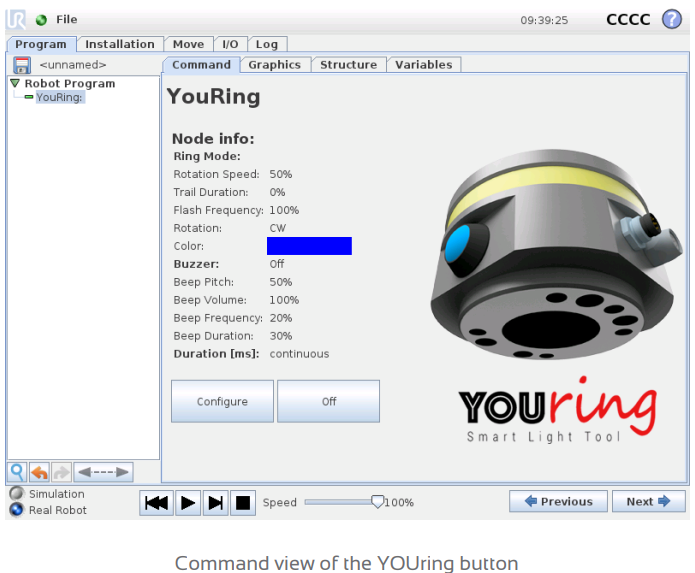Viewport: 695px width, 573px height.
Task: Step forward in the program
Action: pos(215,503)
